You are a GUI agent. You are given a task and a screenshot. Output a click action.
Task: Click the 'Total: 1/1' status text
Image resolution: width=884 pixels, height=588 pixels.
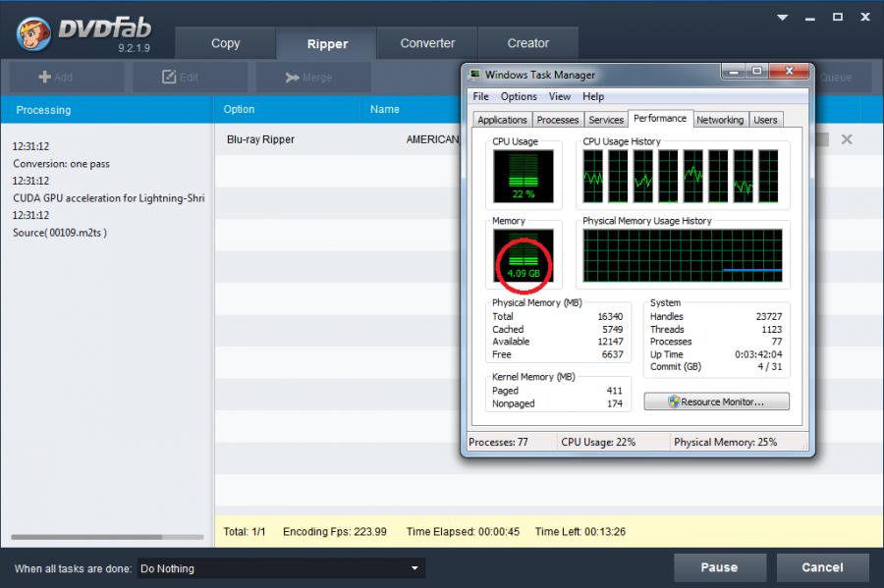point(245,532)
